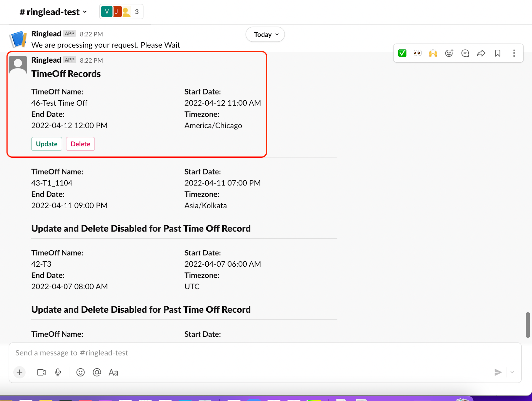Add the white checkmark reaction to message
Screen dimensions: 532x401
(402, 53)
